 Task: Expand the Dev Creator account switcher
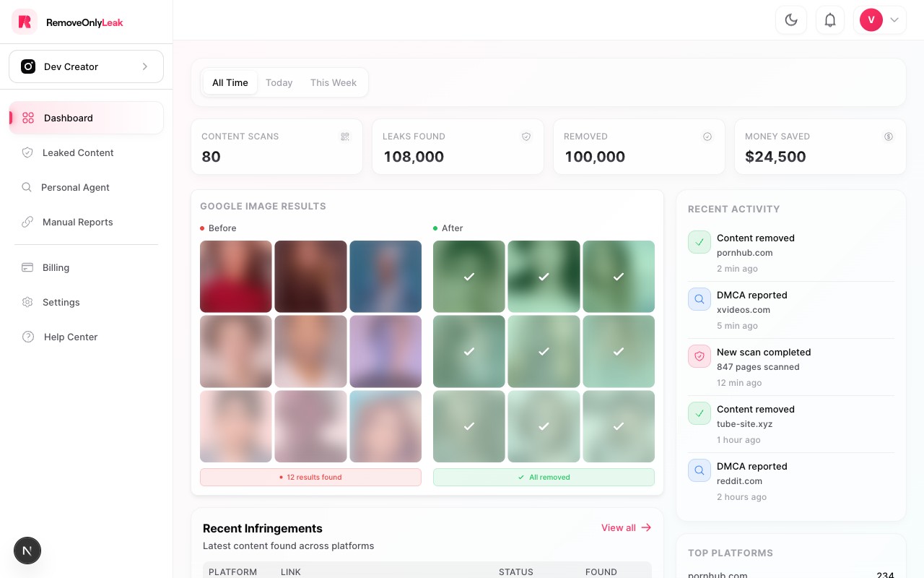coord(86,66)
